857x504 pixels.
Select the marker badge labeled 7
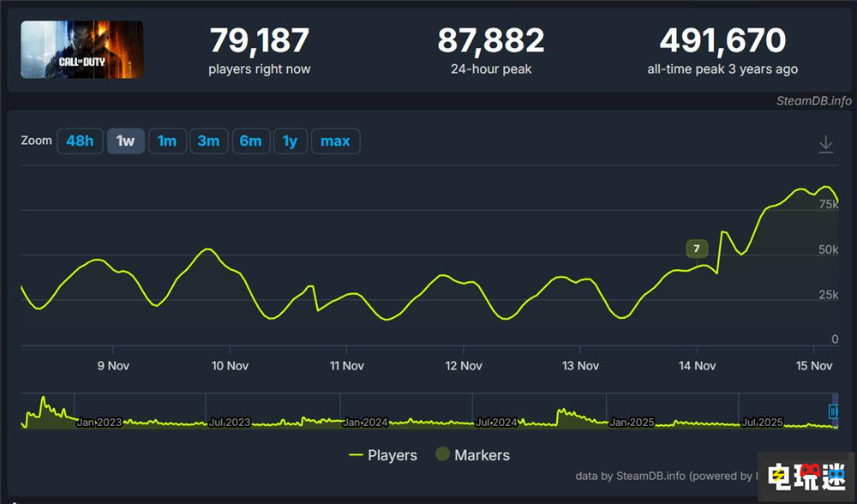pos(697,248)
